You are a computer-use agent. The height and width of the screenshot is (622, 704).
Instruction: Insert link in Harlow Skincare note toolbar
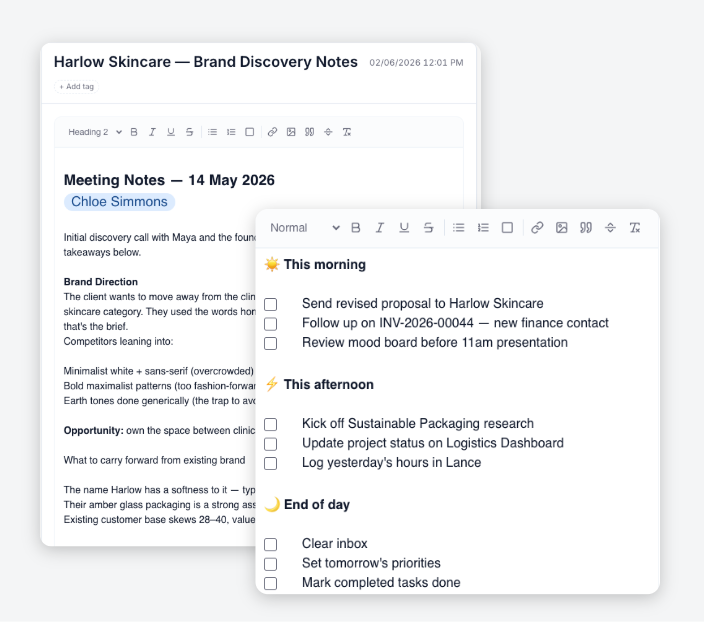point(272,132)
